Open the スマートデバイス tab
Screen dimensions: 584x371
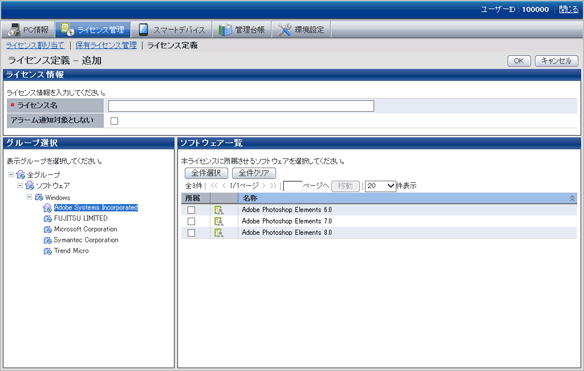coord(172,29)
